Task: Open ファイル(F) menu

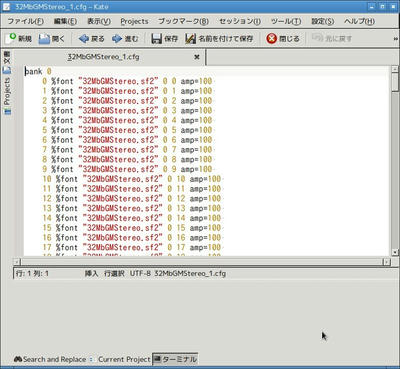Action: [x=25, y=21]
